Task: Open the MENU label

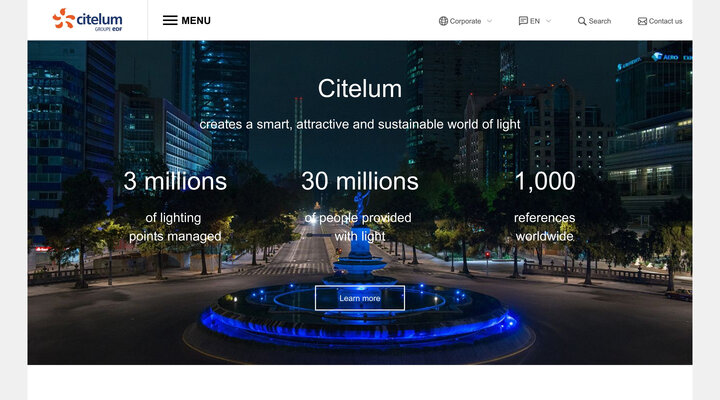Action: pyautogui.click(x=196, y=21)
